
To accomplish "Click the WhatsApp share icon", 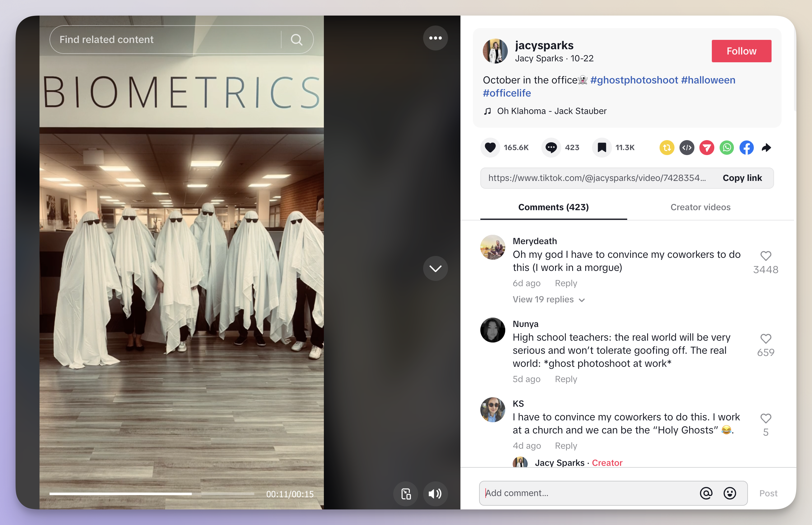I will [727, 147].
